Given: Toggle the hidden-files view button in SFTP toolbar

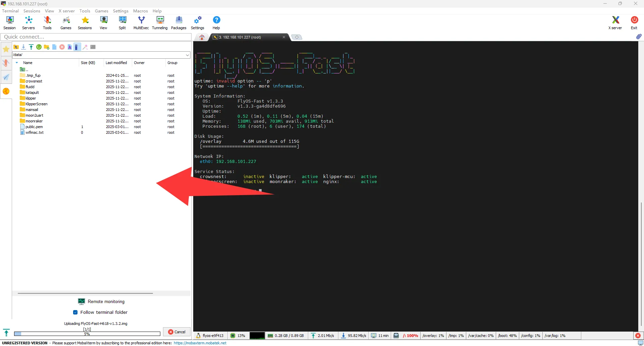Looking at the screenshot, I should pyautogui.click(x=77, y=47).
